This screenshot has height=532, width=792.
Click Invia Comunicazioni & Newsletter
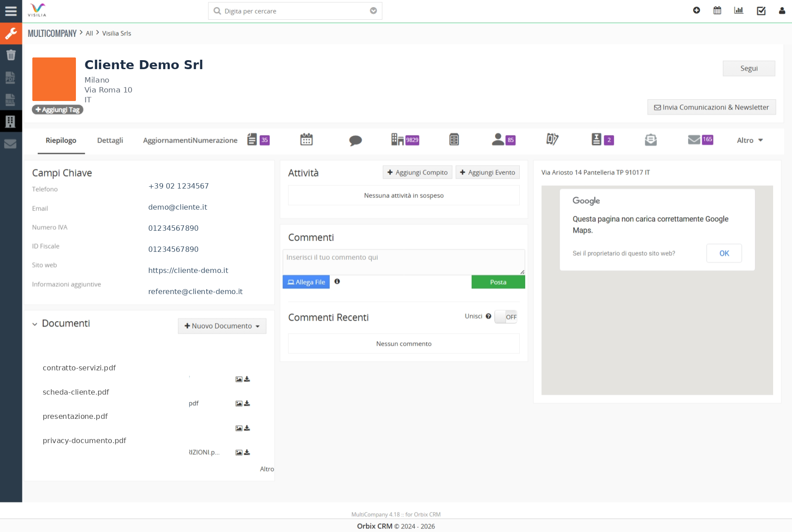point(712,107)
